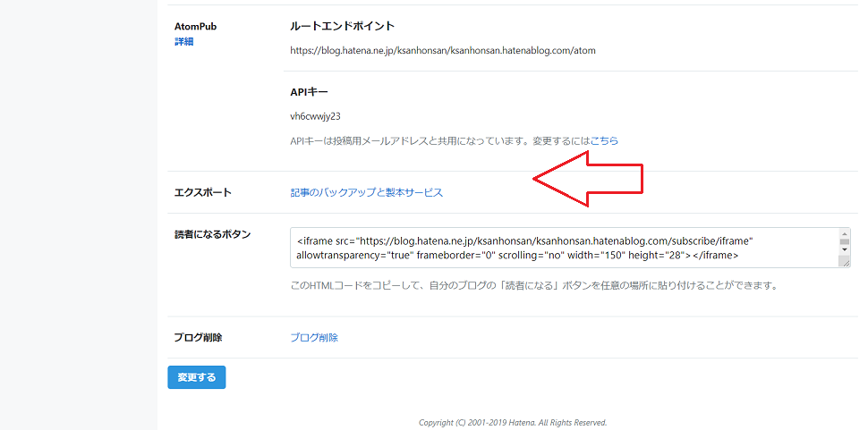This screenshot has width=868, height=430.
Task: Open 記事のバックアップと製本サービス link
Action: (x=367, y=192)
